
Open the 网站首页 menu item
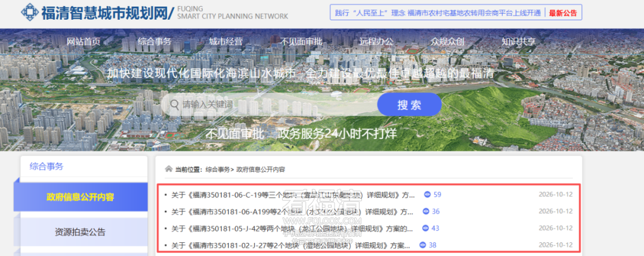83,42
